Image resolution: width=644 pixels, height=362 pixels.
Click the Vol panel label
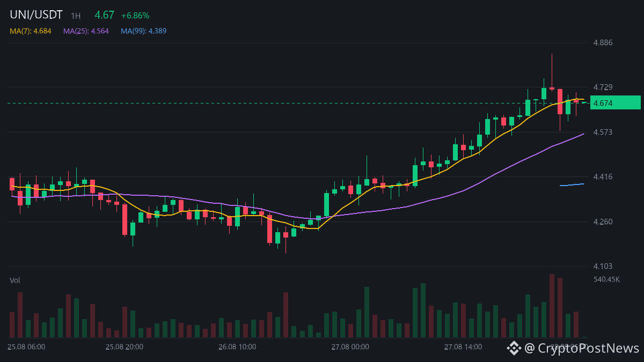tap(15, 280)
